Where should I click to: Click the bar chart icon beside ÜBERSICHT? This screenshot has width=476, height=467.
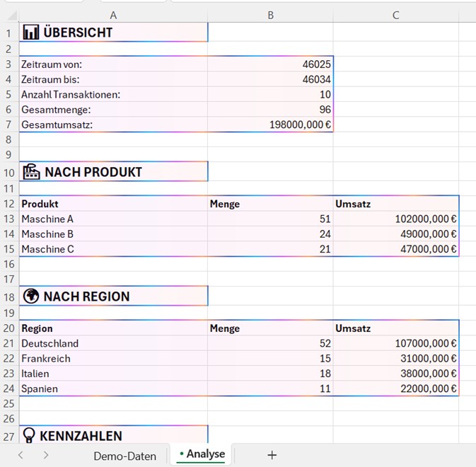[x=30, y=32]
